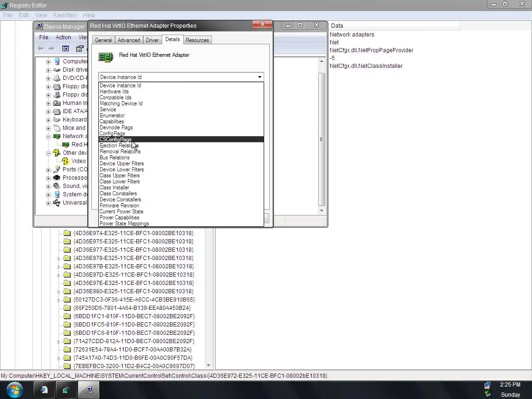Click the show/hide console tree toolbar icon

tap(66, 48)
